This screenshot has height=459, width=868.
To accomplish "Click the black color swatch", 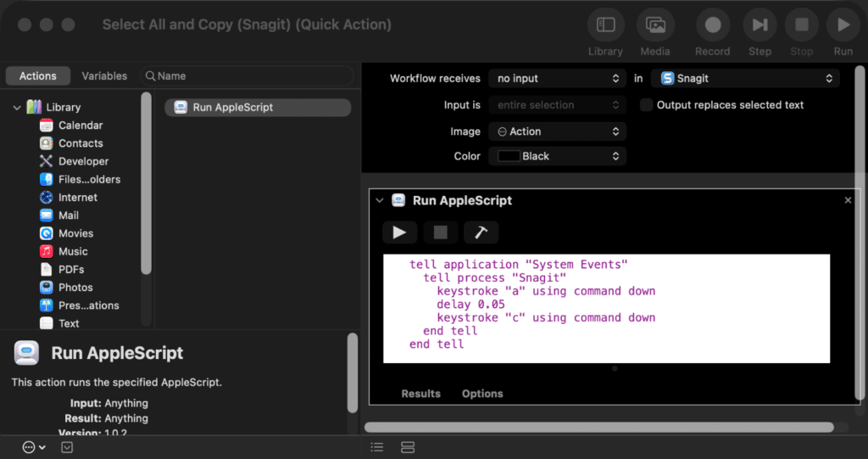I will [509, 156].
